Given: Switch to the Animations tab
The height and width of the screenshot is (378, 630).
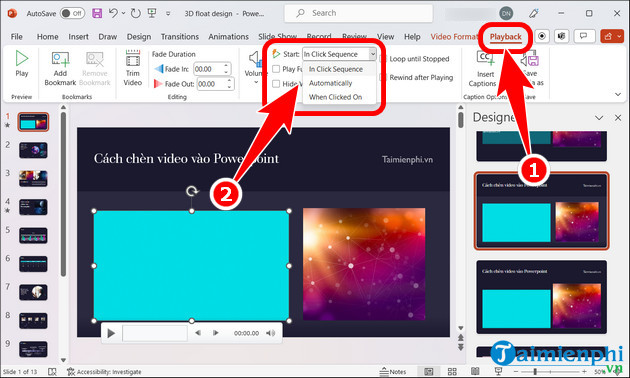Looking at the screenshot, I should click(x=228, y=37).
